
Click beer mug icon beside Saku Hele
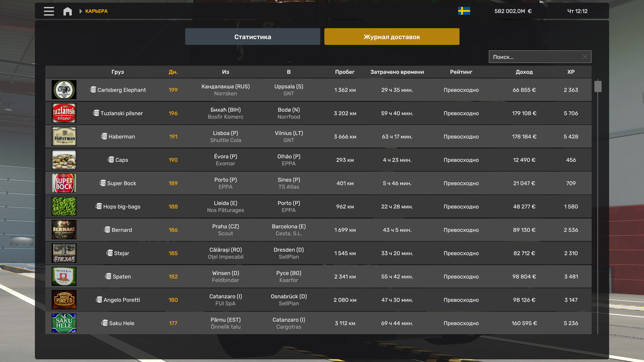[x=104, y=323]
